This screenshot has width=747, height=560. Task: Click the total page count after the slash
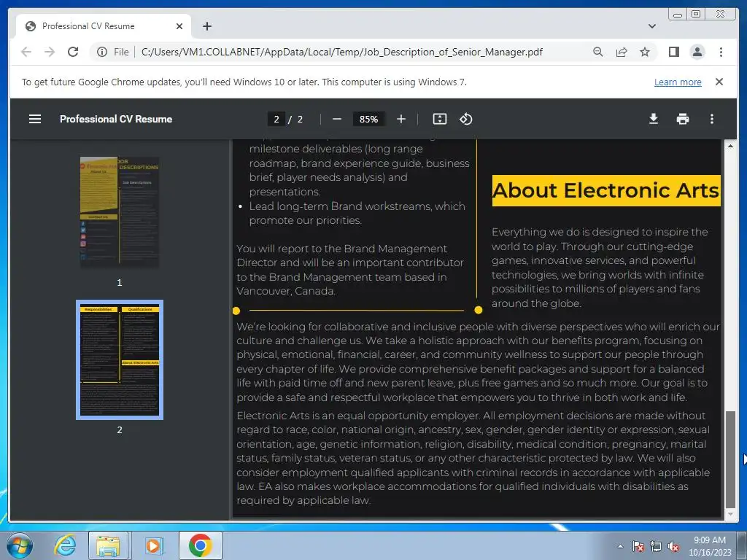tap(300, 119)
